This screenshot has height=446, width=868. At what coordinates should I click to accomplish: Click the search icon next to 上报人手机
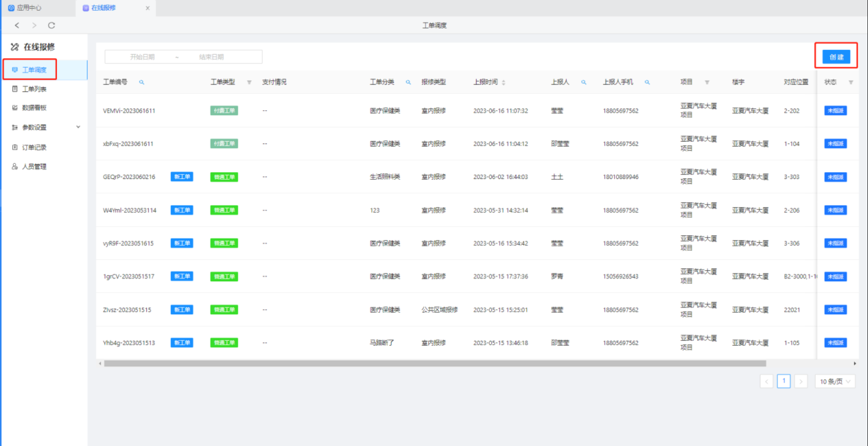pos(647,82)
